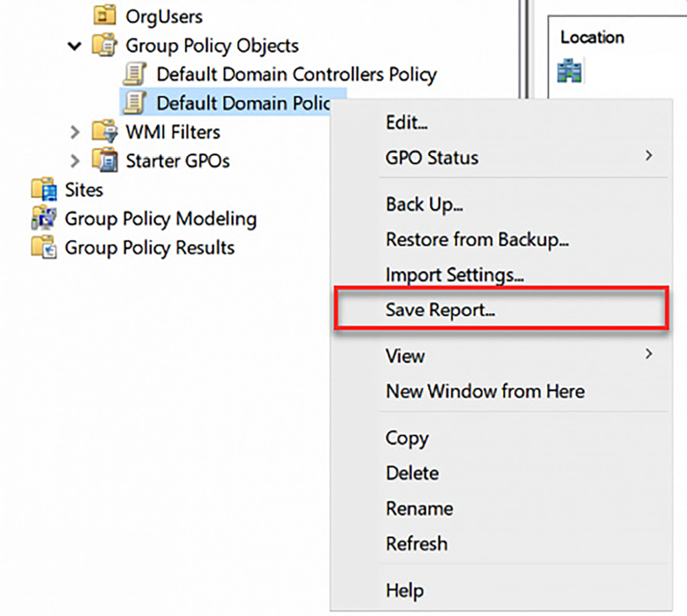
Task: Expand the Starter GPOs node
Action: 75,161
